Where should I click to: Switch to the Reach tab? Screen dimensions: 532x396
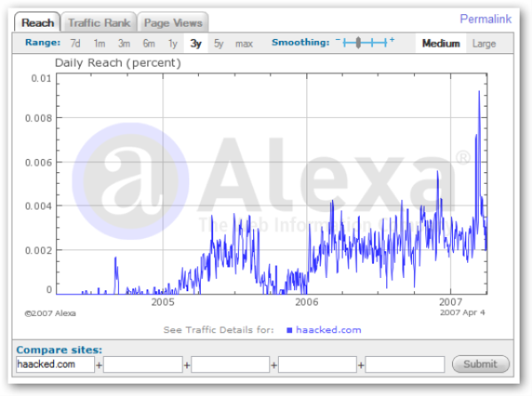37,23
